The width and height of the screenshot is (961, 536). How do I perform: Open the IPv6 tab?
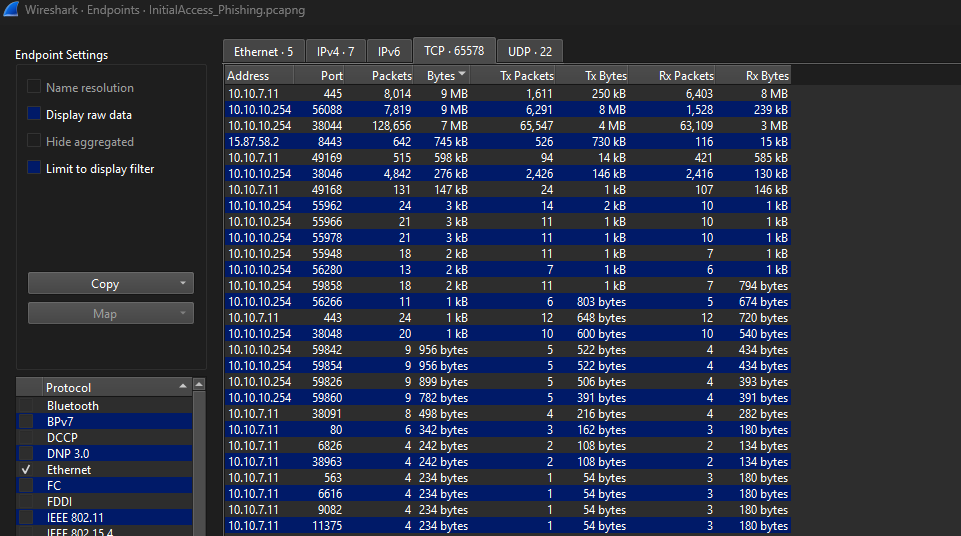(x=389, y=51)
